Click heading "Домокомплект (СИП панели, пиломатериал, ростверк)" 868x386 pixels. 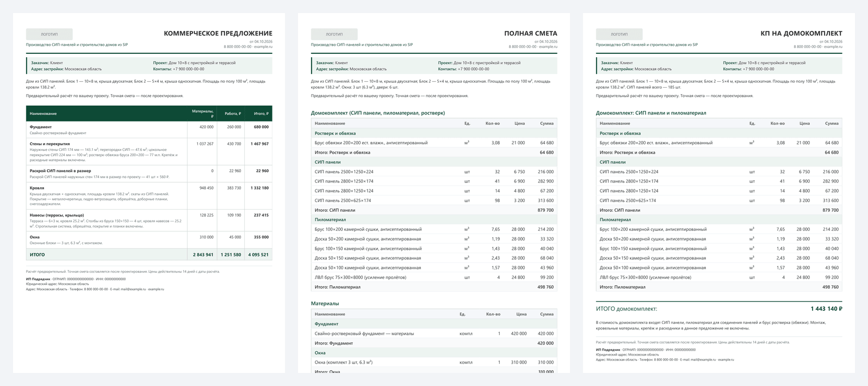click(378, 113)
